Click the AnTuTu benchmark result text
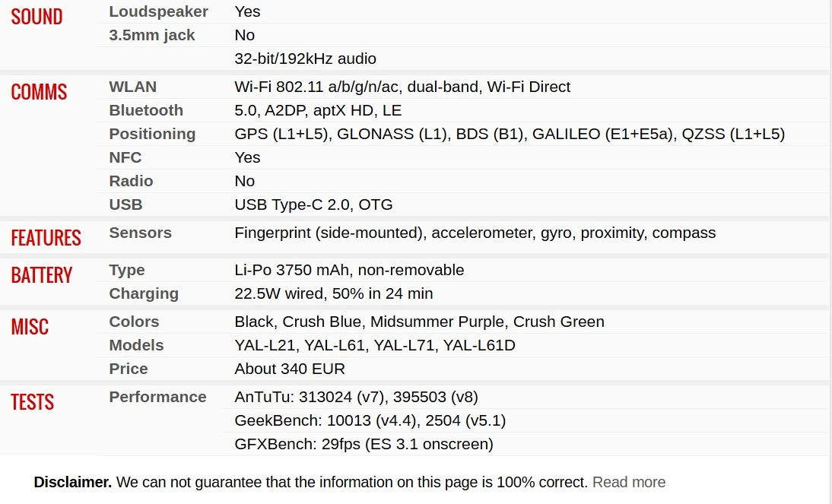This screenshot has width=832, height=504. [356, 397]
